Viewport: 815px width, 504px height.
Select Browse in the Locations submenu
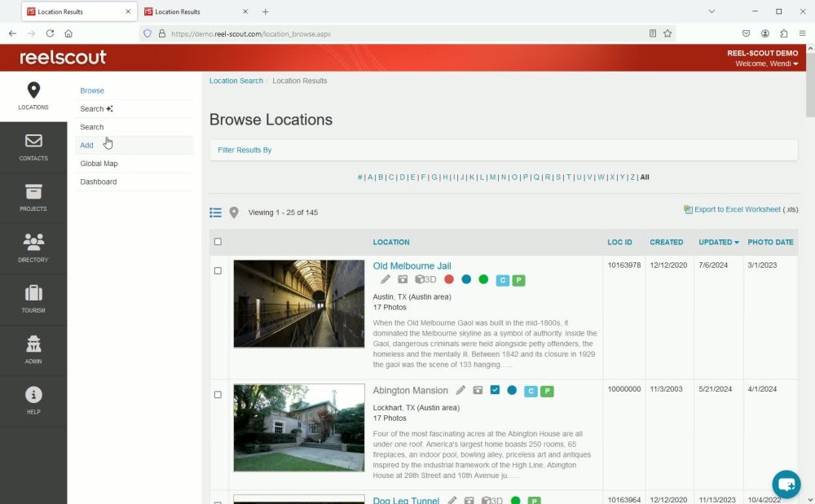92,90
